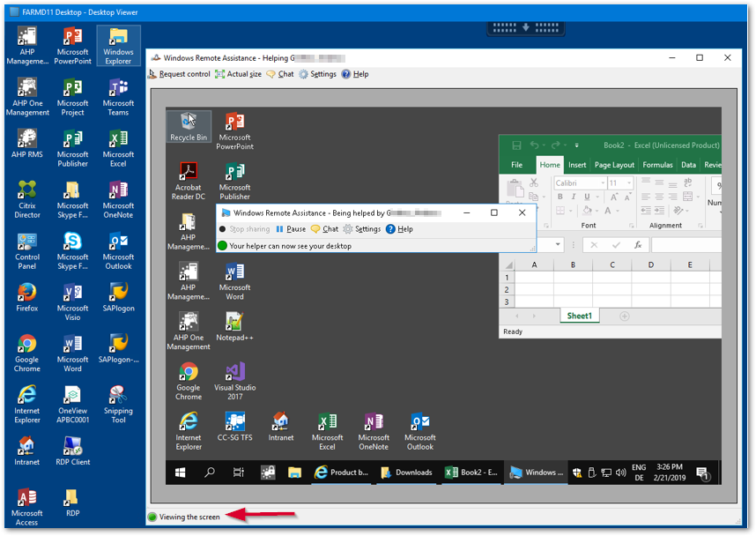756x536 pixels.
Task: Open Task View on remote taskbar
Action: [x=238, y=473]
